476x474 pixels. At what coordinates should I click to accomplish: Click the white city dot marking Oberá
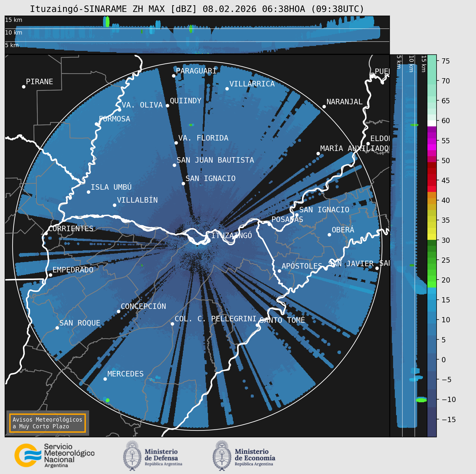coord(329,235)
